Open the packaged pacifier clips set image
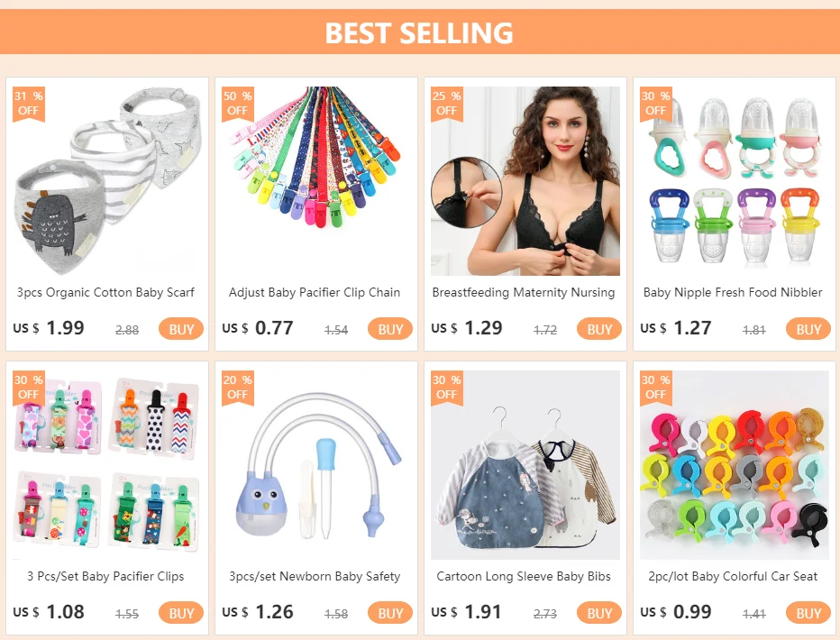Image resolution: width=840 pixels, height=640 pixels. pos(107,465)
